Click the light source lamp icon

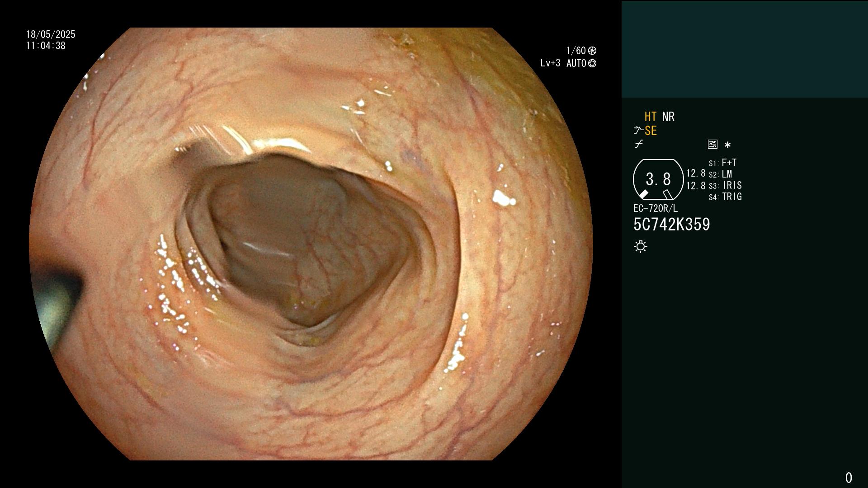pos(641,246)
